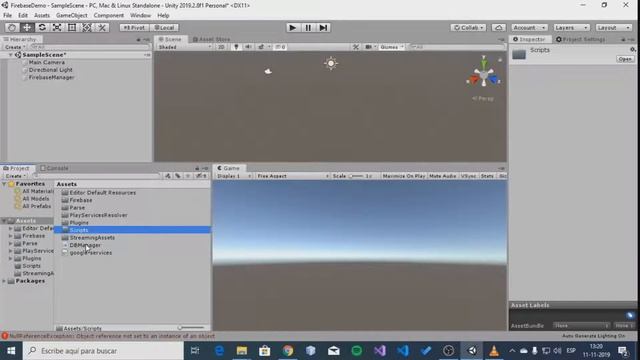Open the Window menu

coord(140,16)
